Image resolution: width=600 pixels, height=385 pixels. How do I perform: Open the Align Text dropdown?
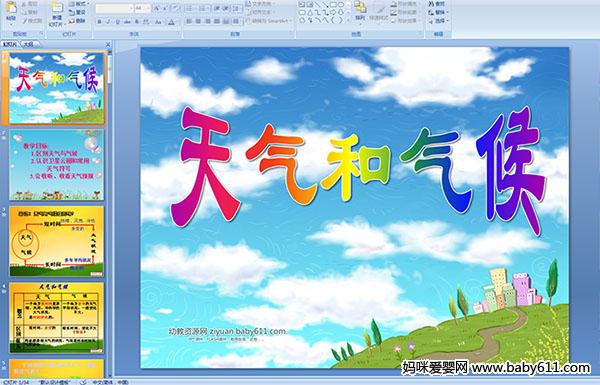(x=260, y=12)
